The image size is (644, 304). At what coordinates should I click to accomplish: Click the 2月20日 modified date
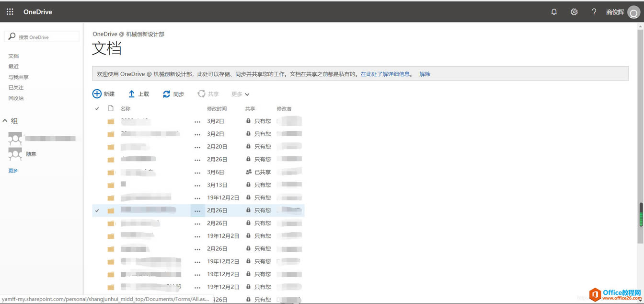(x=217, y=147)
